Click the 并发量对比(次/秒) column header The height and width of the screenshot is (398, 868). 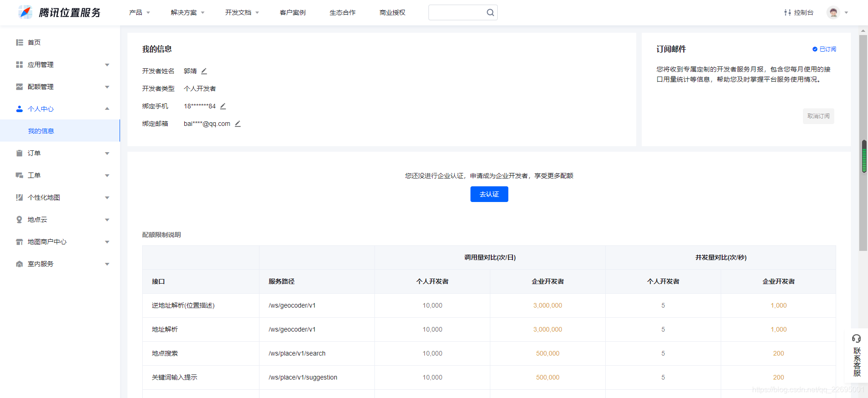click(721, 257)
